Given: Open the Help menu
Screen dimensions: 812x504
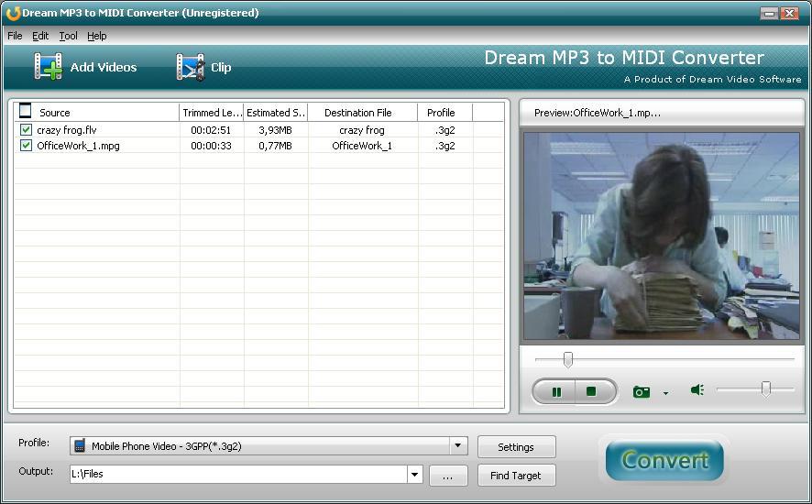Looking at the screenshot, I should [97, 36].
